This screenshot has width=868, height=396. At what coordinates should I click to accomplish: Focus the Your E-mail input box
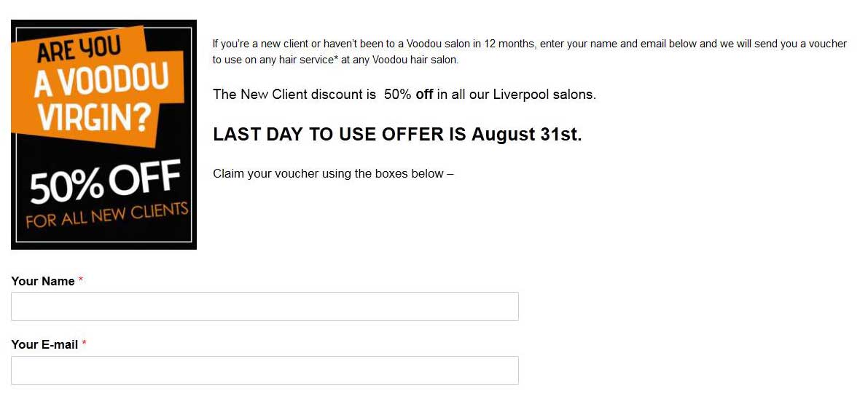click(265, 371)
